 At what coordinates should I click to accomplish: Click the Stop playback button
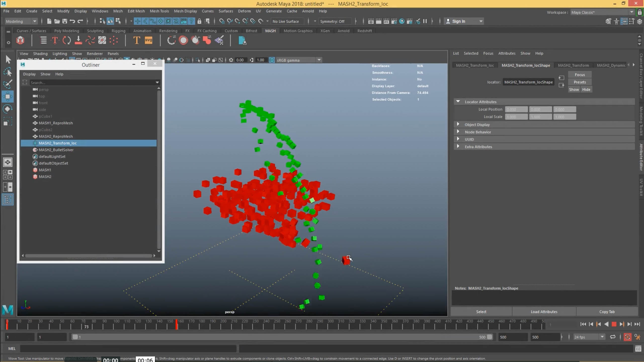pos(614,324)
